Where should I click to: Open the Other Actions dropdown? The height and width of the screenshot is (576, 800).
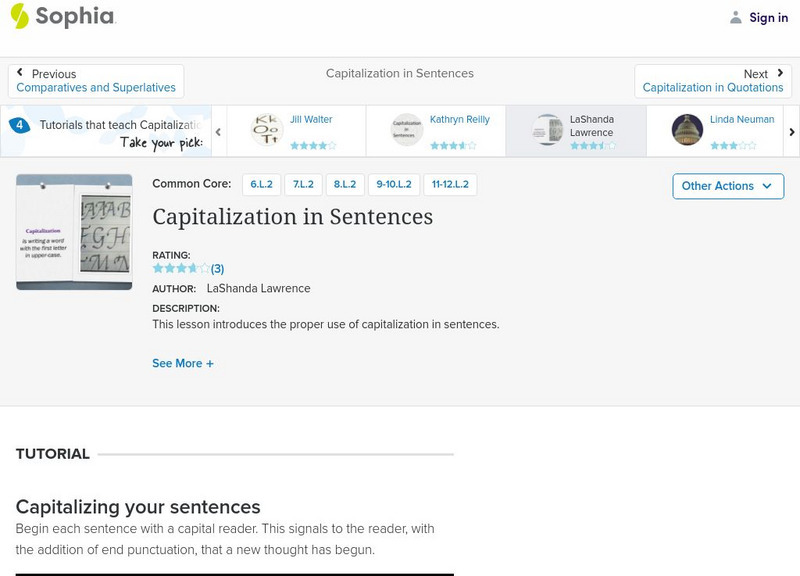pyautogui.click(x=727, y=186)
